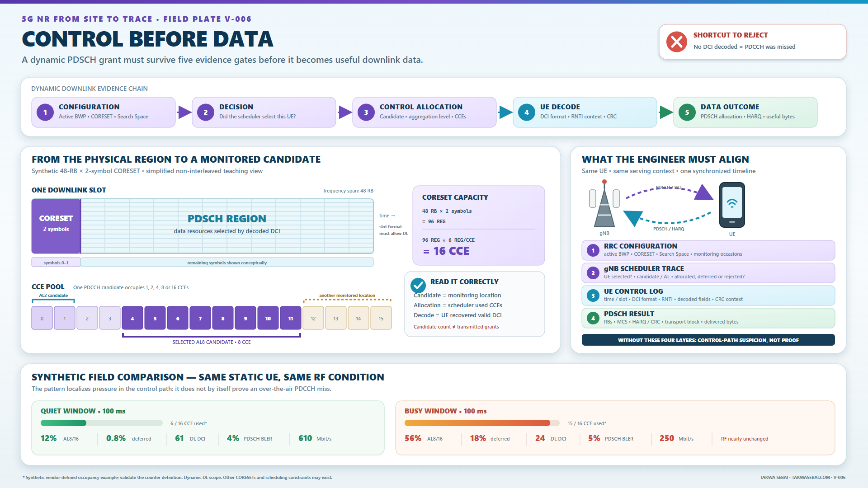Click the SELECTED AL8 CANDIDATE • 8 CCE label
Image resolution: width=868 pixels, height=488 pixels.
pyautogui.click(x=212, y=342)
